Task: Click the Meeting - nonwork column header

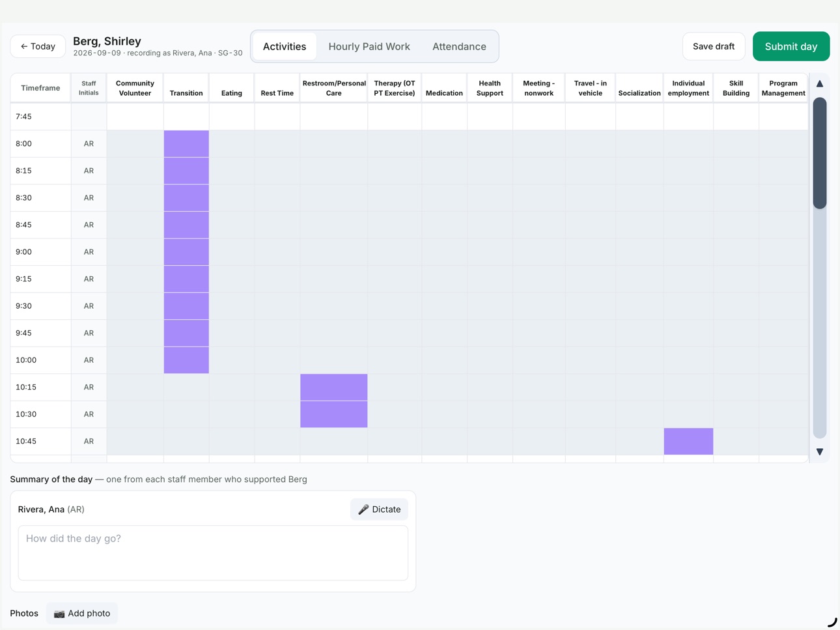Action: point(539,88)
